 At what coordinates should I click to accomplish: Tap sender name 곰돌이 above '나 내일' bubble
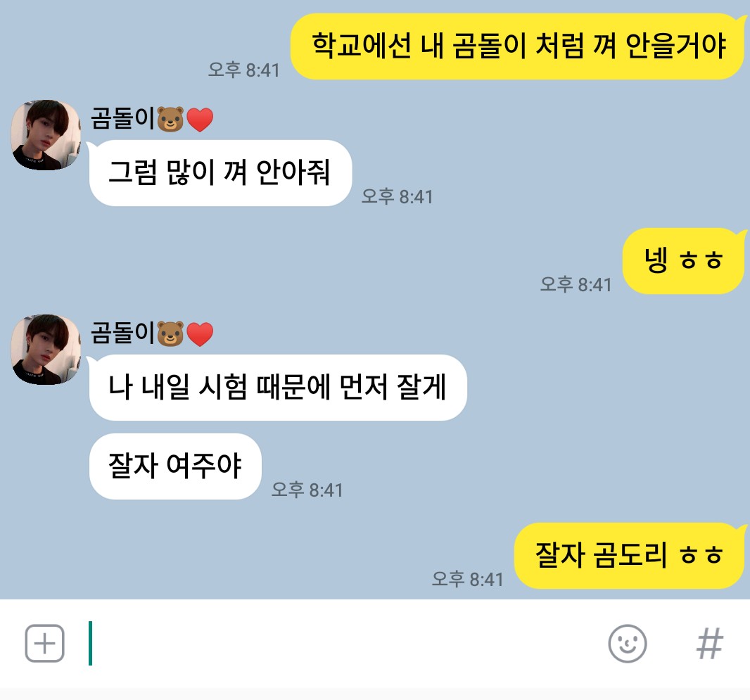(123, 333)
